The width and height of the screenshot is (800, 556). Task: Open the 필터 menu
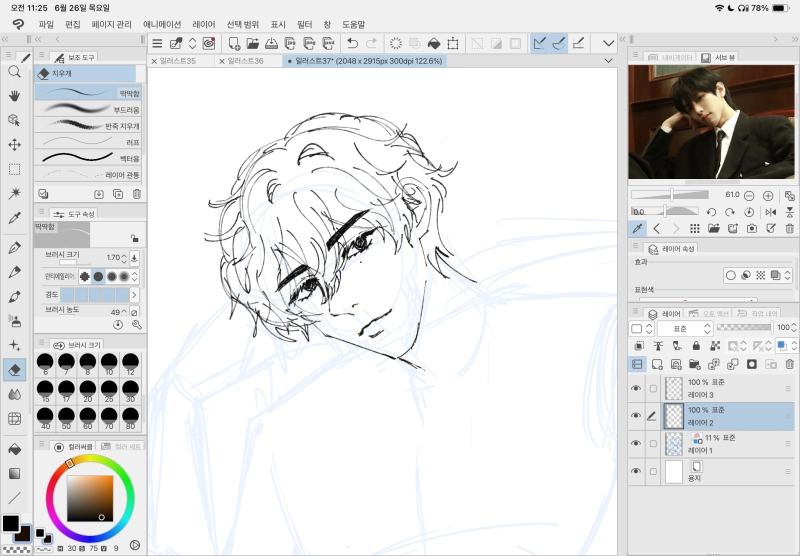(x=305, y=23)
